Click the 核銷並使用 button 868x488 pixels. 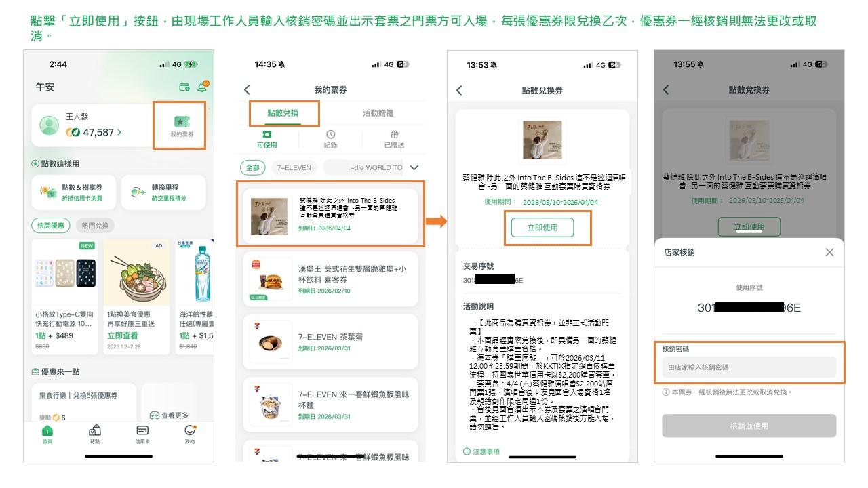[x=749, y=426]
